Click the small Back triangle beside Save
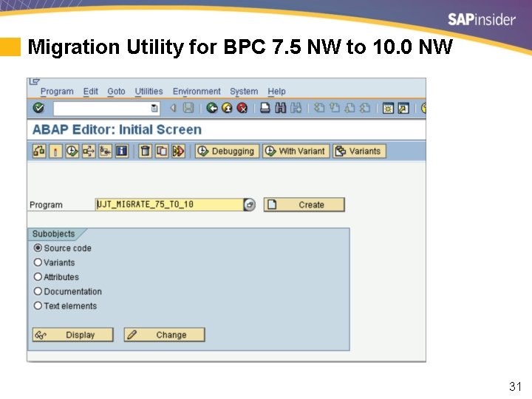Screen dimensions: 532x399 pos(174,108)
